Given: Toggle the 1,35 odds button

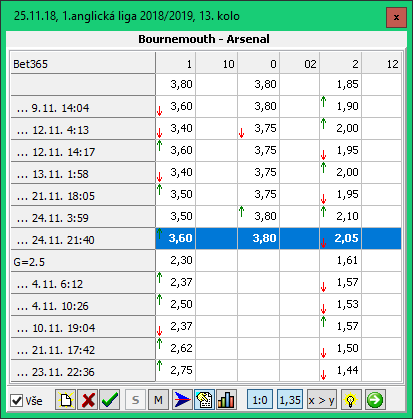Looking at the screenshot, I should pos(290,400).
